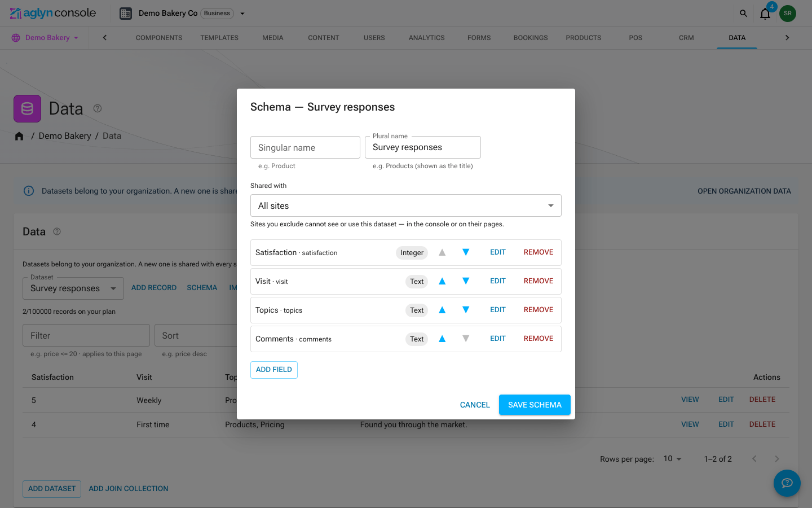The image size is (812, 508).
Task: Click the Data page help question icon
Action: coord(98,108)
